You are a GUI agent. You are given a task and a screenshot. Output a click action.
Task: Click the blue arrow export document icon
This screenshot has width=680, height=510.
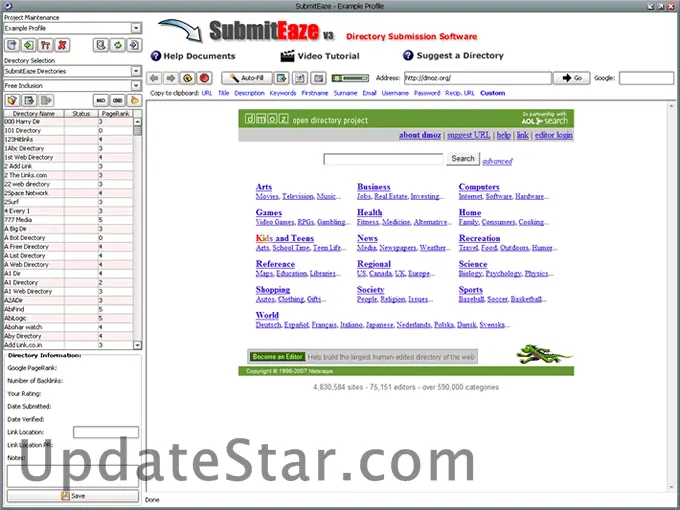[134, 45]
